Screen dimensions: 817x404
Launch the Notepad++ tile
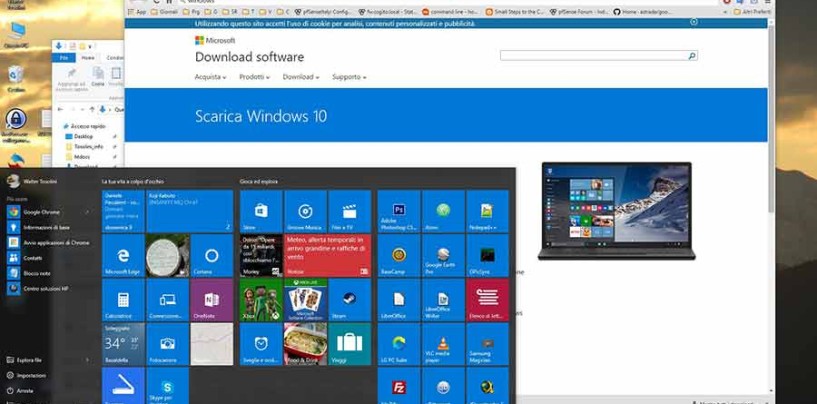tap(487, 211)
